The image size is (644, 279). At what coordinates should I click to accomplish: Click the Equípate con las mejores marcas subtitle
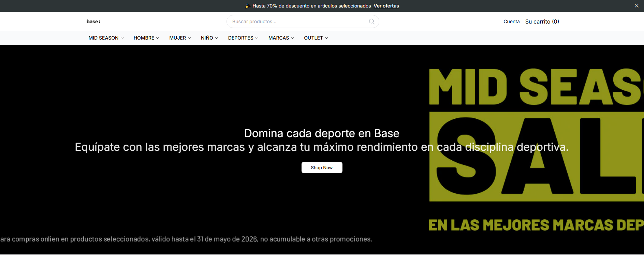[322, 147]
